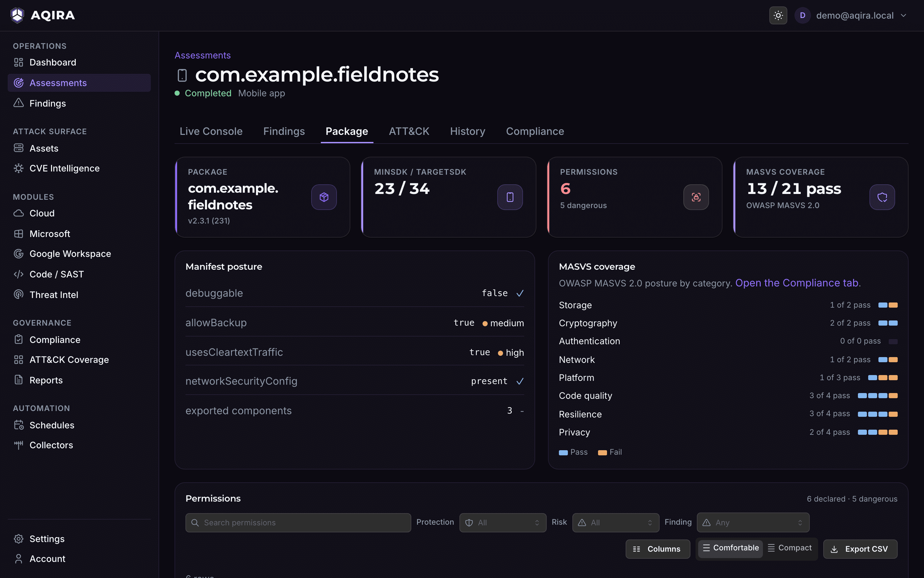
Task: Open the Columns chooser button
Action: coord(657,549)
